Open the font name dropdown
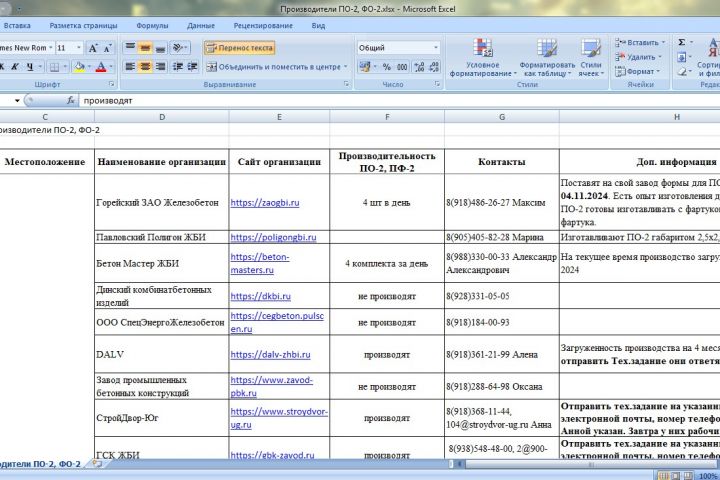 coord(51,48)
